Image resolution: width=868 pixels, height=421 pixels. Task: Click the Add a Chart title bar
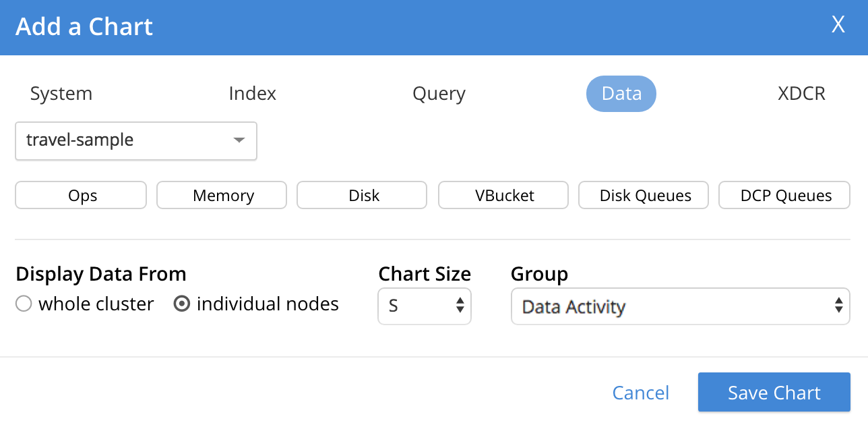click(404, 27)
